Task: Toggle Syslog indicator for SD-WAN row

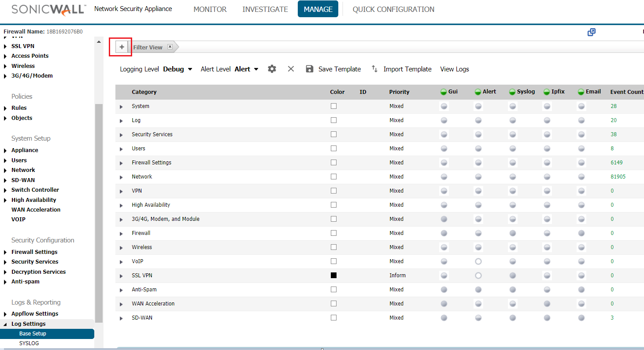Action: (x=513, y=318)
